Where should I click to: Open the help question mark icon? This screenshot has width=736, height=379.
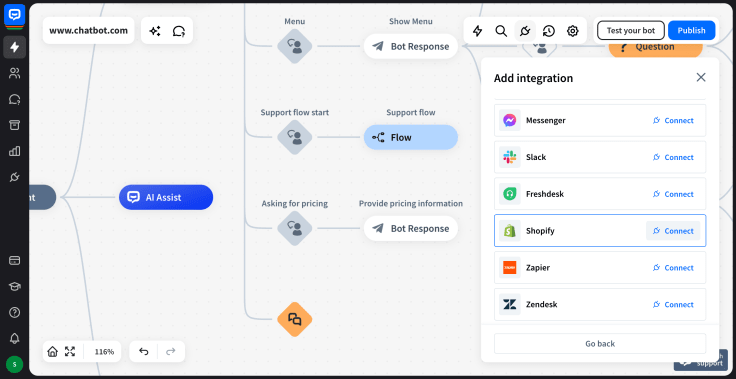click(x=15, y=312)
